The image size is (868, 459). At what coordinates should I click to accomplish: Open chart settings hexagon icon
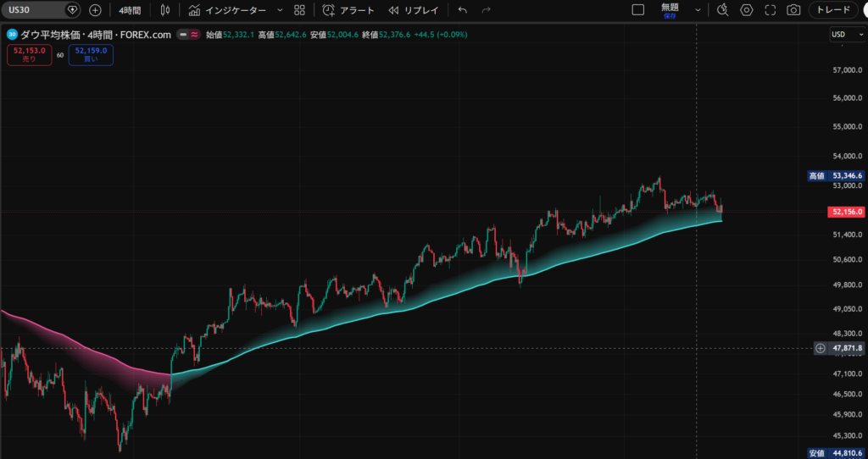pyautogui.click(x=746, y=10)
